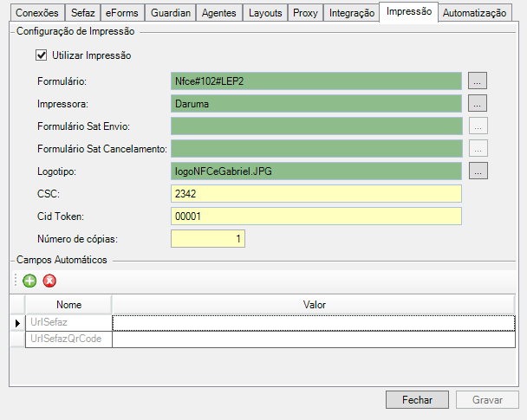
Task: Focus the Número de cópias field
Action: tap(208, 238)
